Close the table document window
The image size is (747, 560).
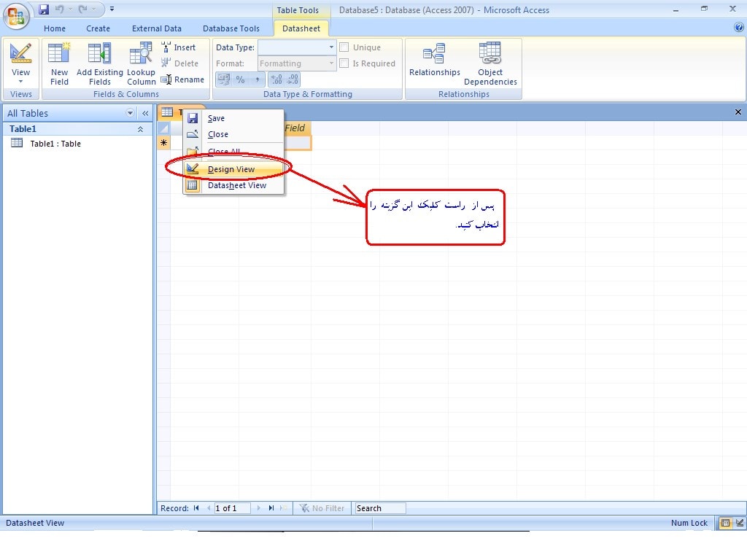tap(738, 112)
